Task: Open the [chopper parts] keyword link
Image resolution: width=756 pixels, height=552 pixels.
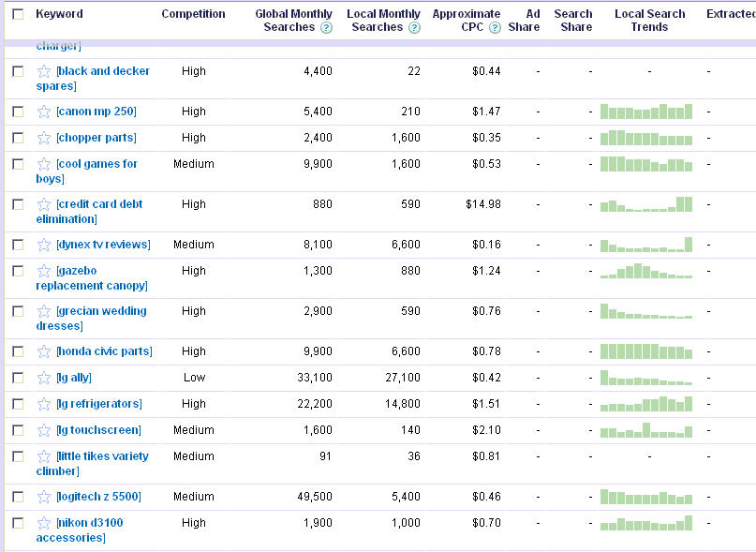Action: (96, 138)
